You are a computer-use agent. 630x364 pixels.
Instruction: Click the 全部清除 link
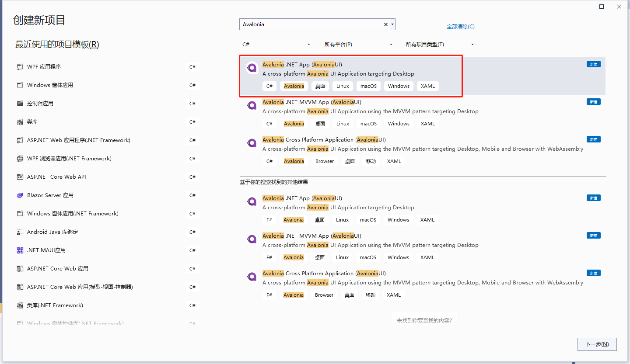[x=460, y=27]
